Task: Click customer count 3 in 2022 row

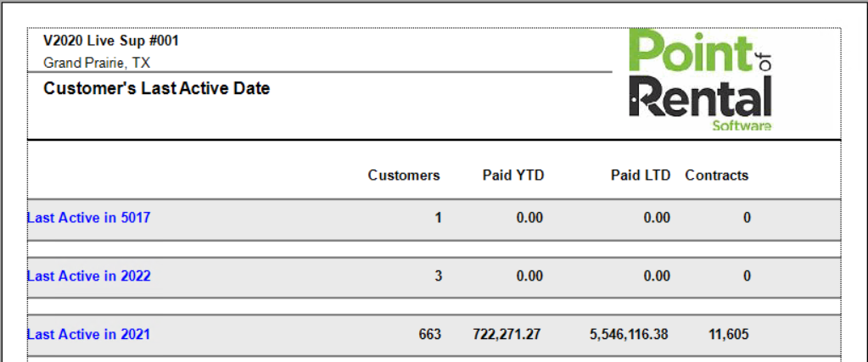Action: tap(438, 276)
